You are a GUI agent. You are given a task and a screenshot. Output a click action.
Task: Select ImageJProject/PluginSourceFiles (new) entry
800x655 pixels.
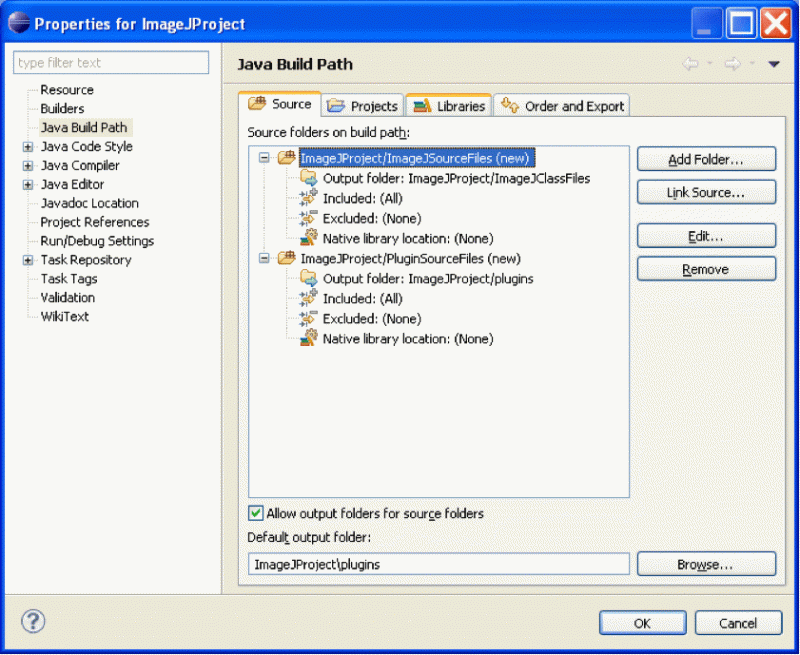point(411,259)
